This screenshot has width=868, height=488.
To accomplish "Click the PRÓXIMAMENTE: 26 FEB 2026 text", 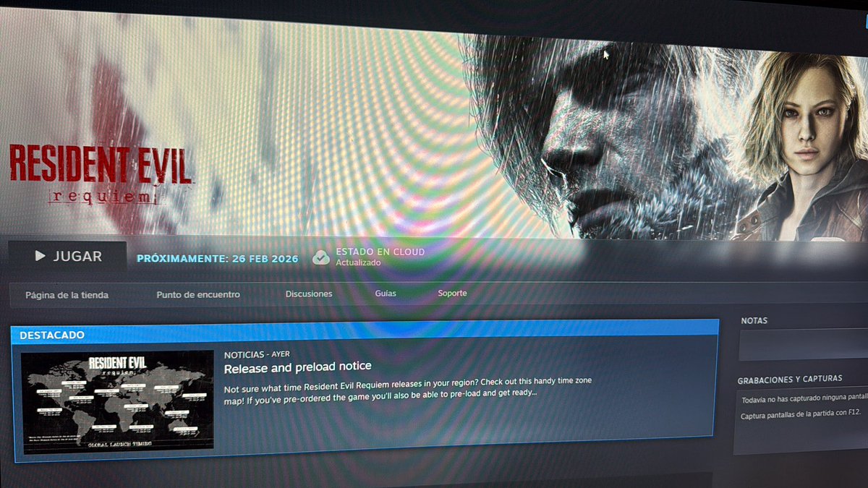I will tap(217, 259).
